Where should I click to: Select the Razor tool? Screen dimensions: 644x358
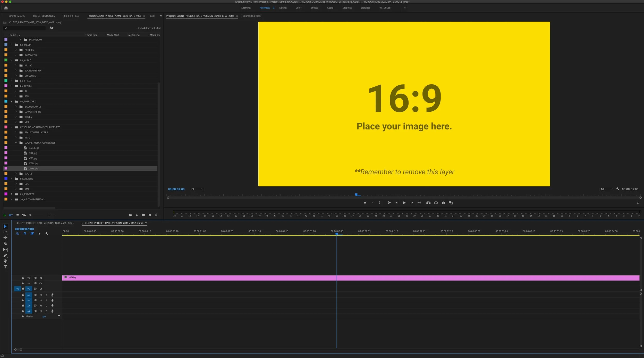point(5,243)
